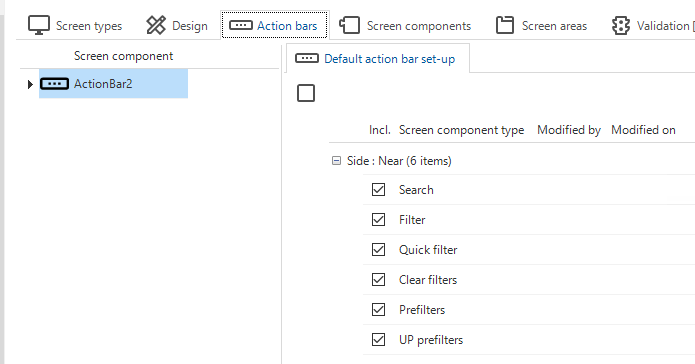This screenshot has height=364, width=695.
Task: Tick the empty checkbox above the grid
Action: 306,93
